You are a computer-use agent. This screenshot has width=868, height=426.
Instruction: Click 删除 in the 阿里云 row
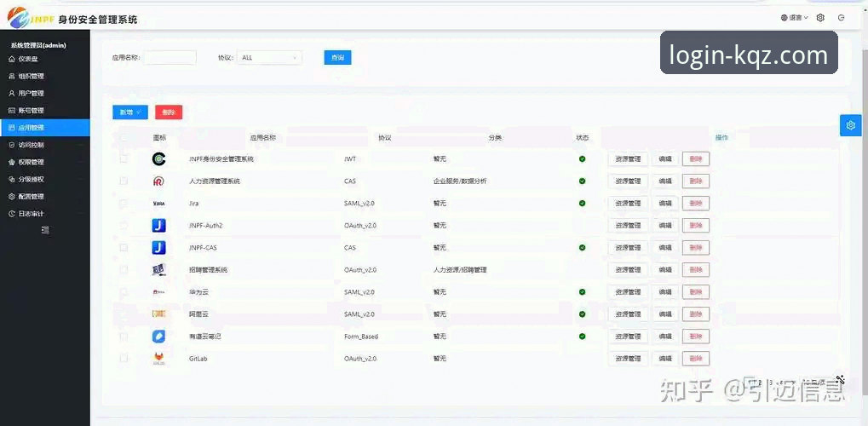696,314
